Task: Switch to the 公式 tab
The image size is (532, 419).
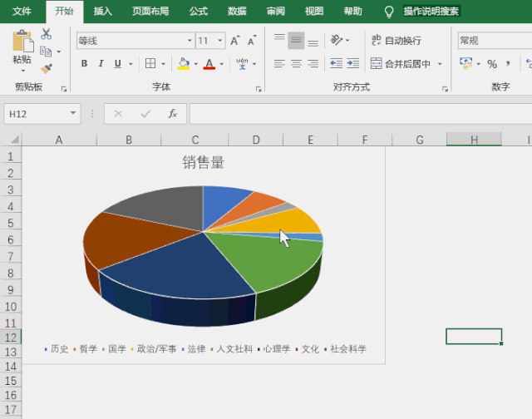Action: coord(199,11)
